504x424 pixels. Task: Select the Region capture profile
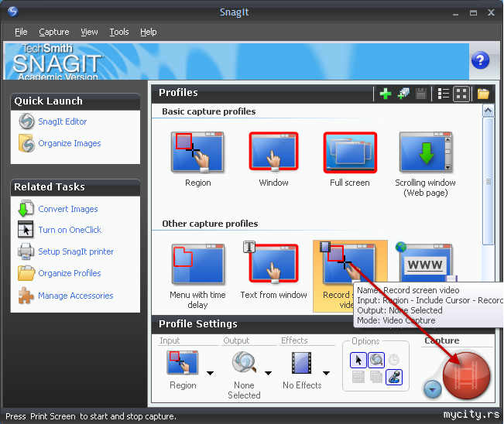(197, 159)
